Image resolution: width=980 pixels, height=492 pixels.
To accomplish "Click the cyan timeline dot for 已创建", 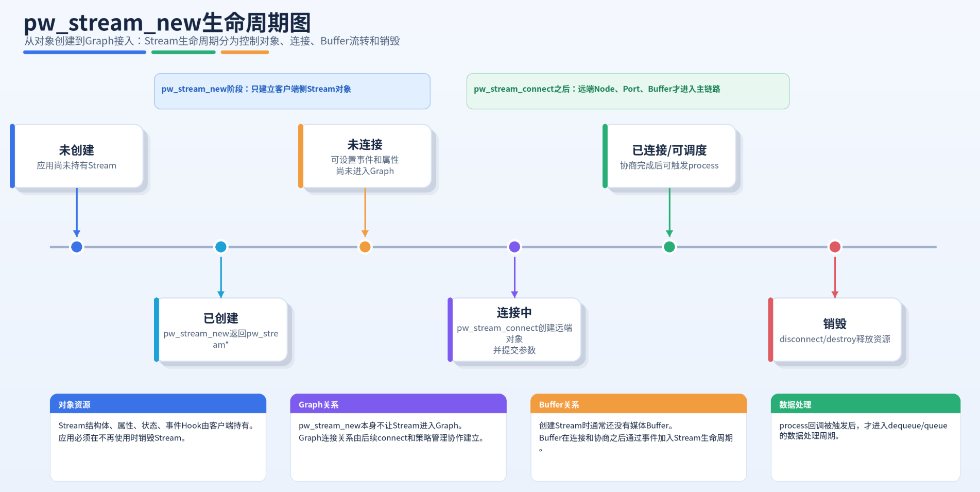I will [x=221, y=247].
